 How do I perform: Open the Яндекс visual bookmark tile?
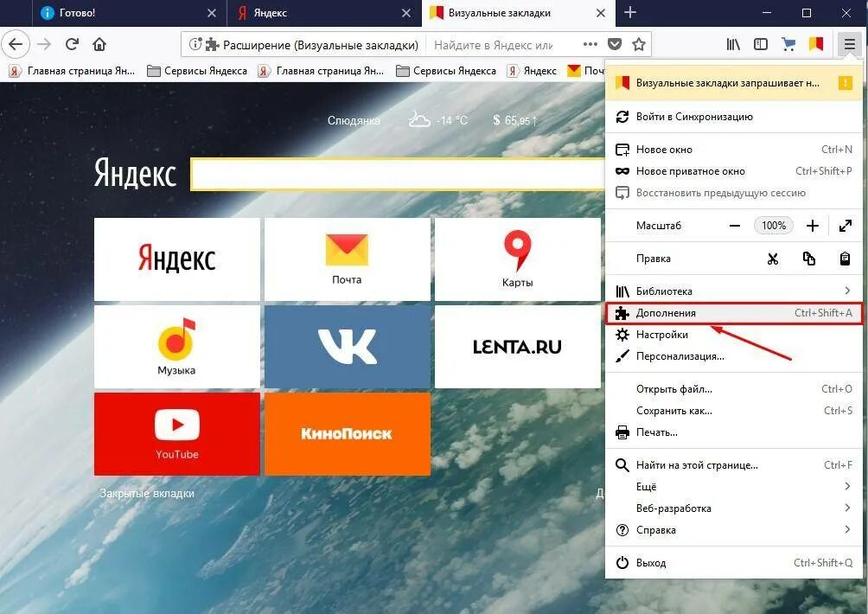tap(177, 259)
